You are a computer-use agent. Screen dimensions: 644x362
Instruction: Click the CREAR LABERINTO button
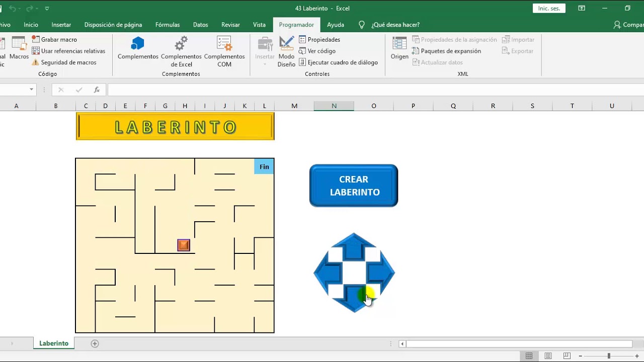(354, 186)
